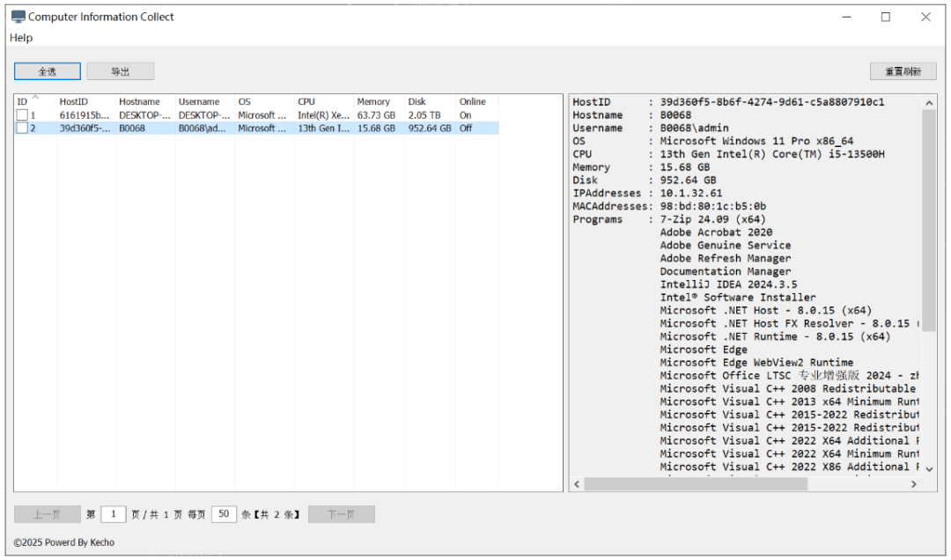Click the Microsoft Edge WebView2 Runtime entry
The height and width of the screenshot is (560, 951).
(756, 363)
